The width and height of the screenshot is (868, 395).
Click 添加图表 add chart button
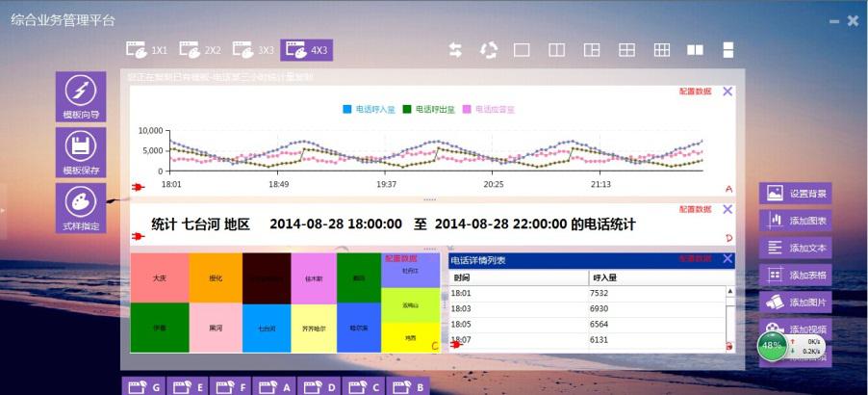[x=795, y=221]
